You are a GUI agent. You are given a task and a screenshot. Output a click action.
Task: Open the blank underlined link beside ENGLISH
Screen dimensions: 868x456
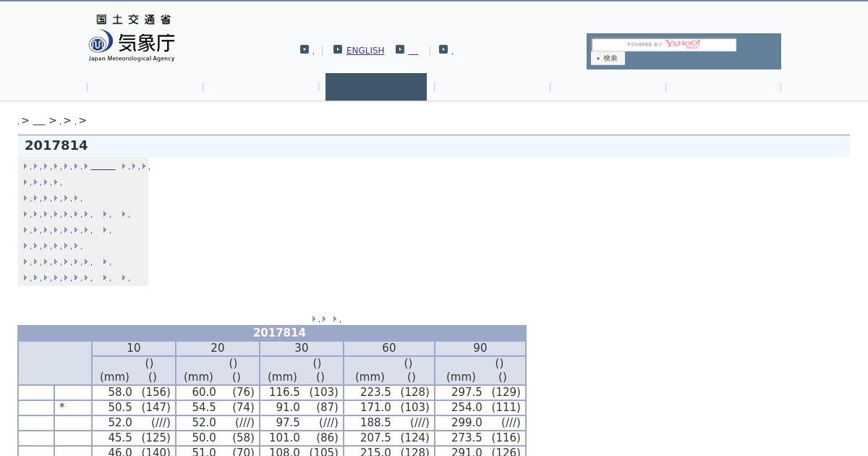point(413,51)
